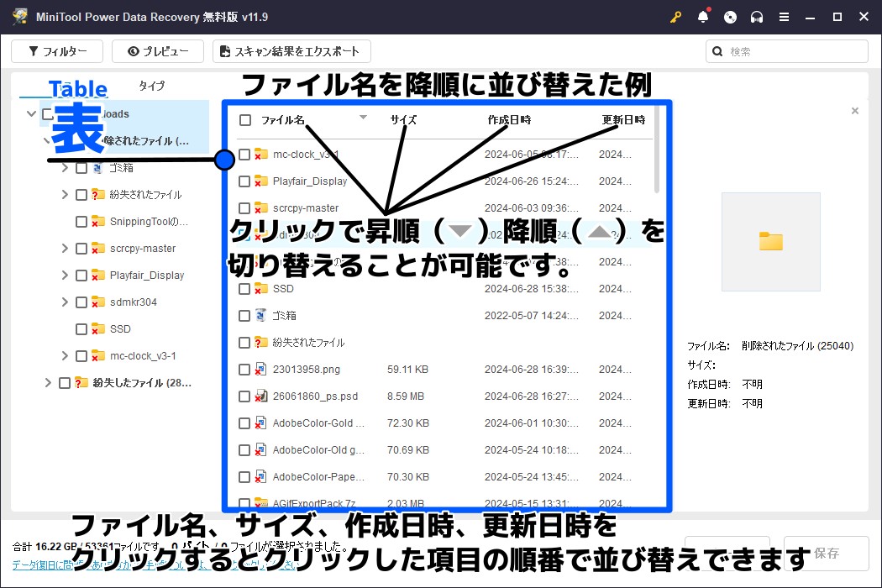The height and width of the screenshot is (588, 882).
Task: Expand the 紛失したファイル tree node
Action: pos(48,382)
